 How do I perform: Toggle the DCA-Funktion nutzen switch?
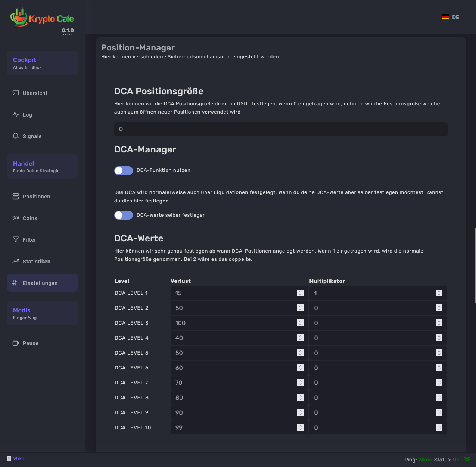click(124, 171)
